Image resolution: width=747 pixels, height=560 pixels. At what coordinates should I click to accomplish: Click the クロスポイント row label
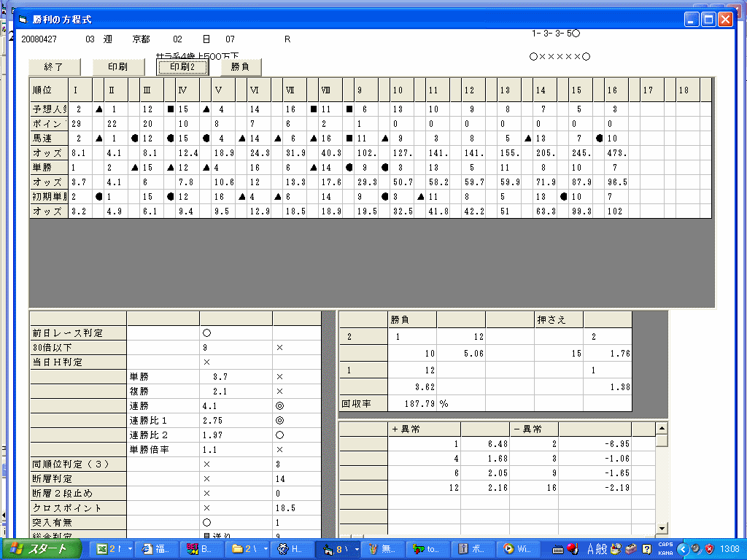pos(78,508)
